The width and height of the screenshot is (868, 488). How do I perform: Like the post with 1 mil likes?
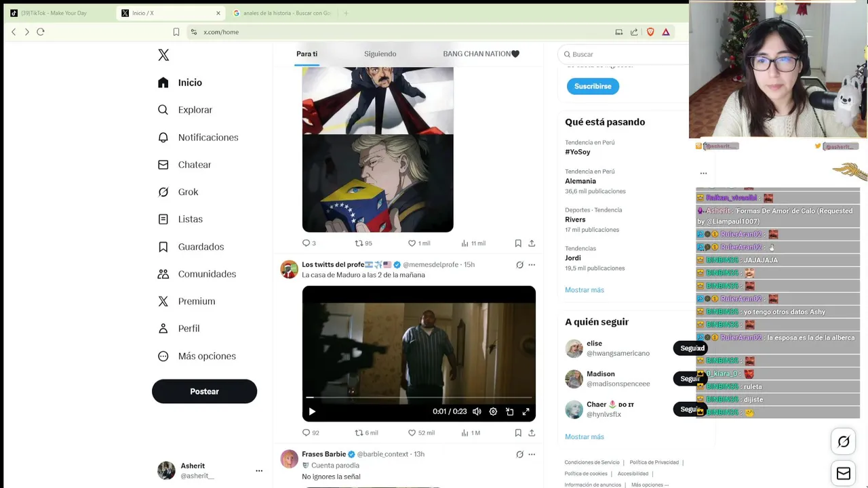[x=418, y=243]
